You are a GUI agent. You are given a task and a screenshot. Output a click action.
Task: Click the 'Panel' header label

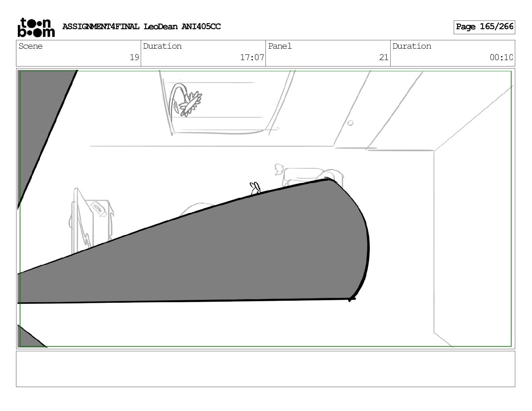point(280,46)
